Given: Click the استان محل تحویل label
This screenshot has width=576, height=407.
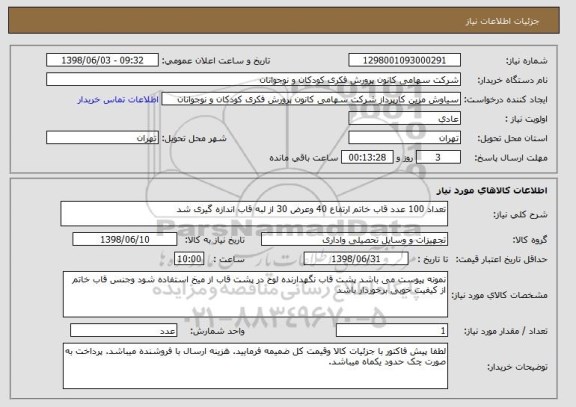Looking at the screenshot, I should pos(512,138).
